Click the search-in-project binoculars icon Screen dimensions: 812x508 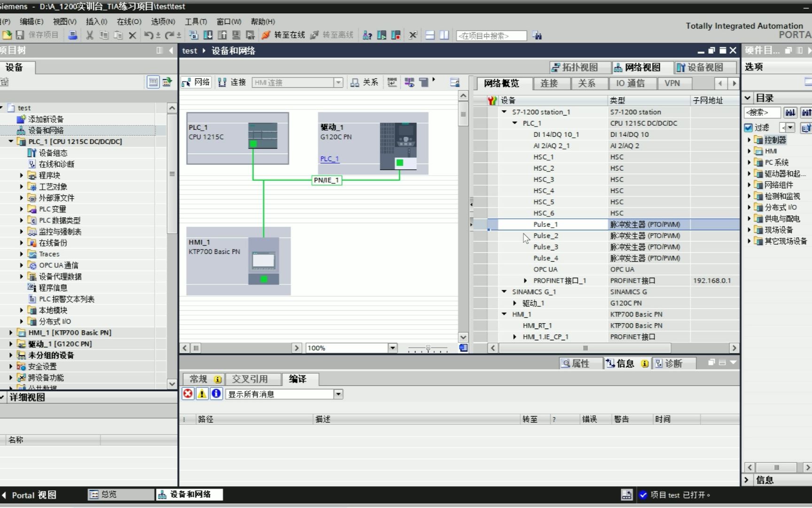(x=537, y=35)
